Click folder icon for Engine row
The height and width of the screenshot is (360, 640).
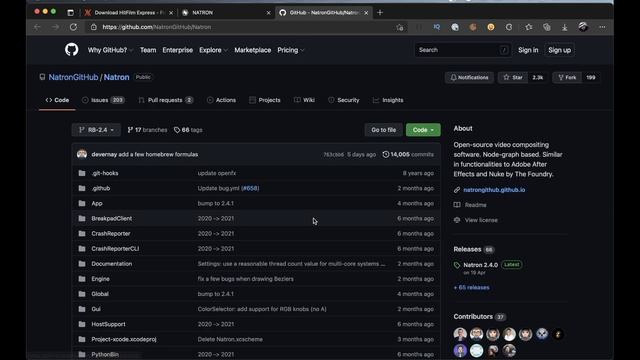click(x=82, y=279)
